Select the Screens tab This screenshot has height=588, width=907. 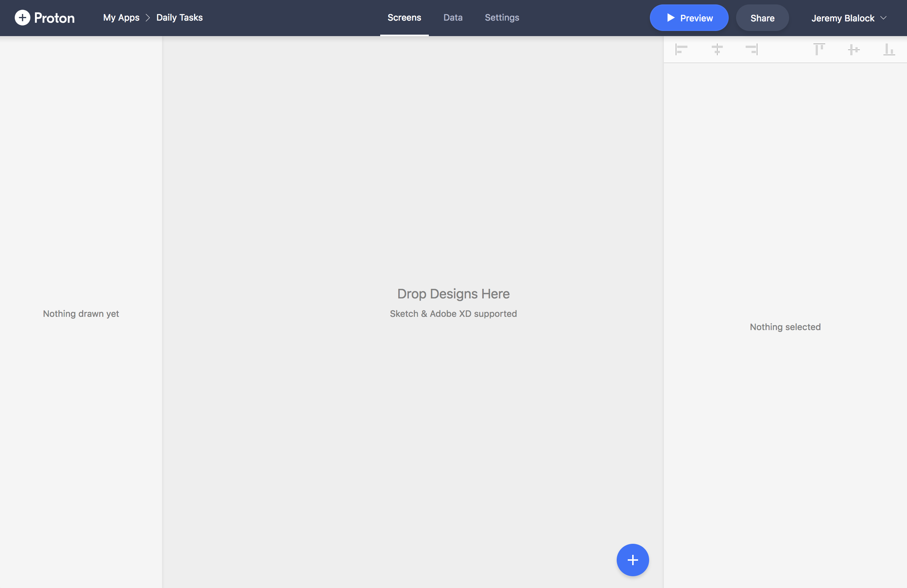(x=404, y=18)
